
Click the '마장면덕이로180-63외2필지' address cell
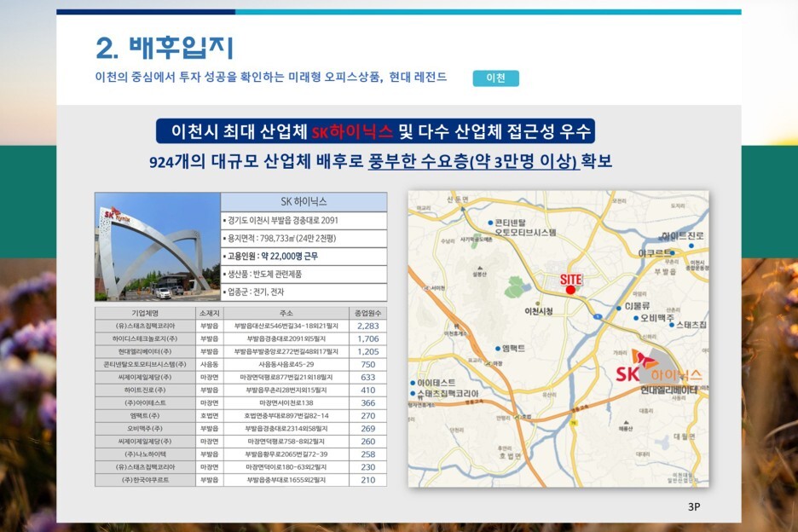click(x=286, y=467)
